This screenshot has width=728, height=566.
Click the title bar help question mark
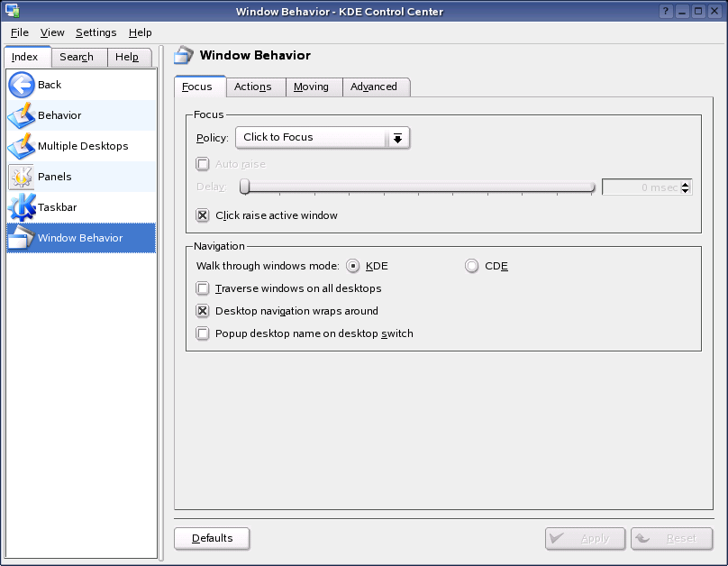pyautogui.click(x=666, y=11)
